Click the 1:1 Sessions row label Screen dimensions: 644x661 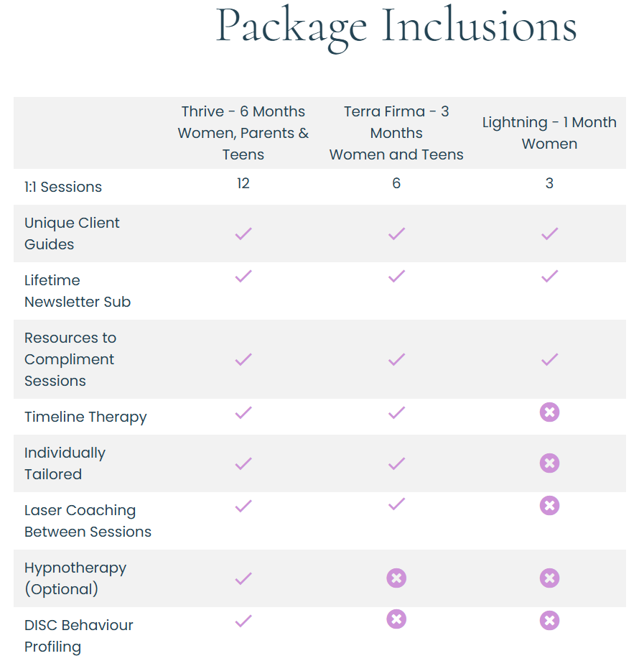point(63,187)
